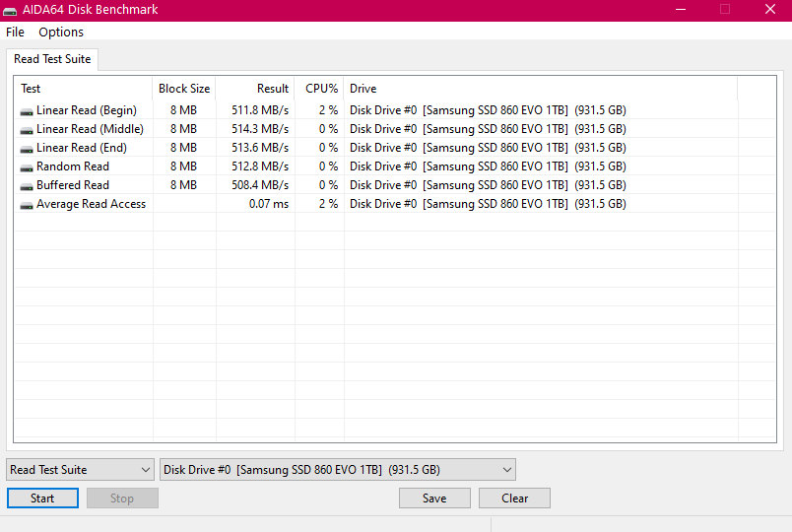The height and width of the screenshot is (532, 792).
Task: Click the 0.07 ms access time value
Action: pos(269,204)
